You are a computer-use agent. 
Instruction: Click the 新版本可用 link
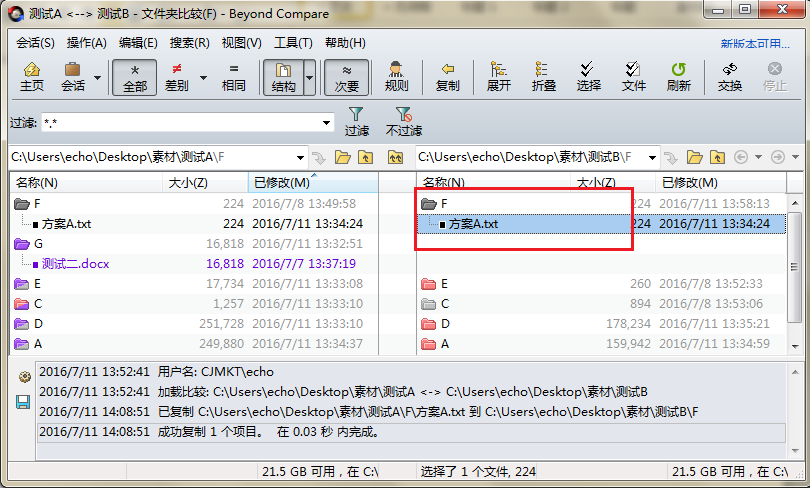tap(755, 44)
